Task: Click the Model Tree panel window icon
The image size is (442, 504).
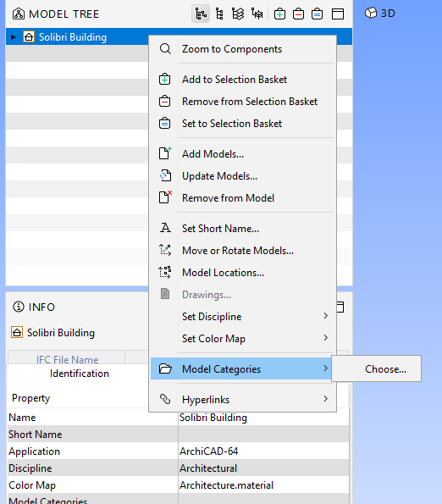Action: (338, 14)
